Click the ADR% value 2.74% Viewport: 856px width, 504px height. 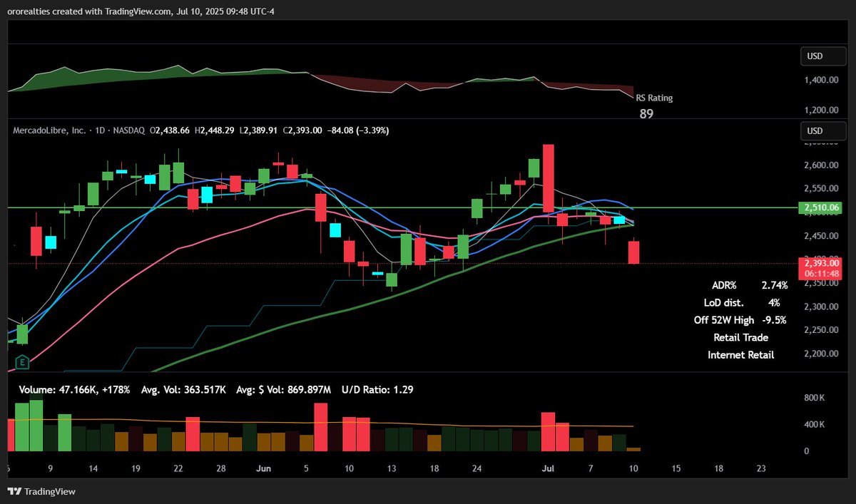(x=775, y=285)
